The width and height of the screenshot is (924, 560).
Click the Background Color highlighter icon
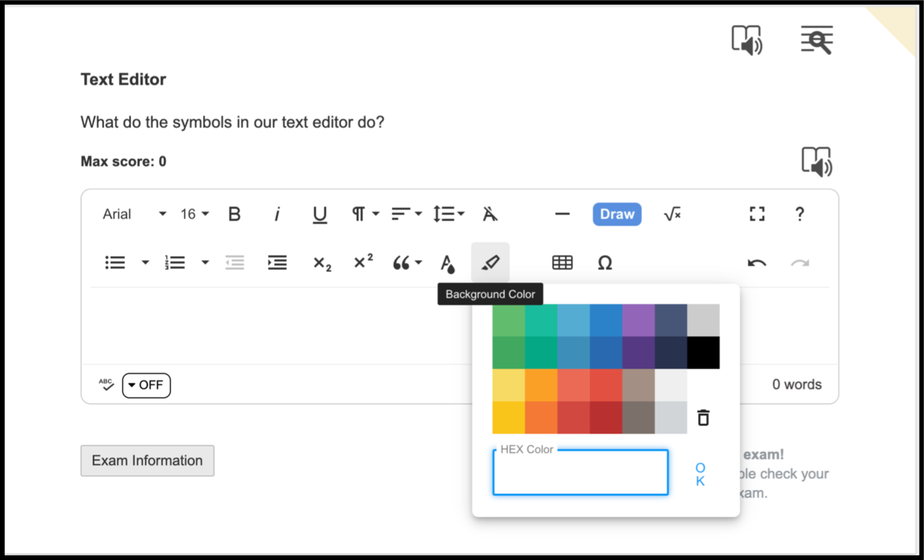490,262
